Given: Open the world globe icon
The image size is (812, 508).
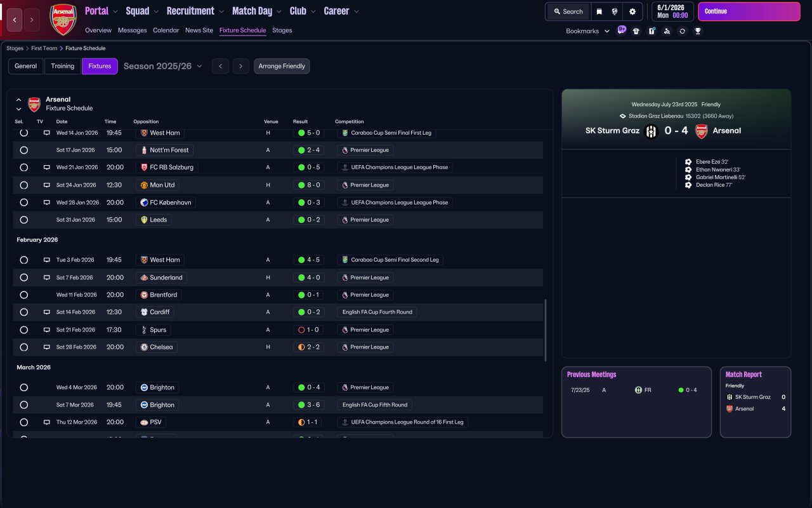Looking at the screenshot, I should pos(615,11).
